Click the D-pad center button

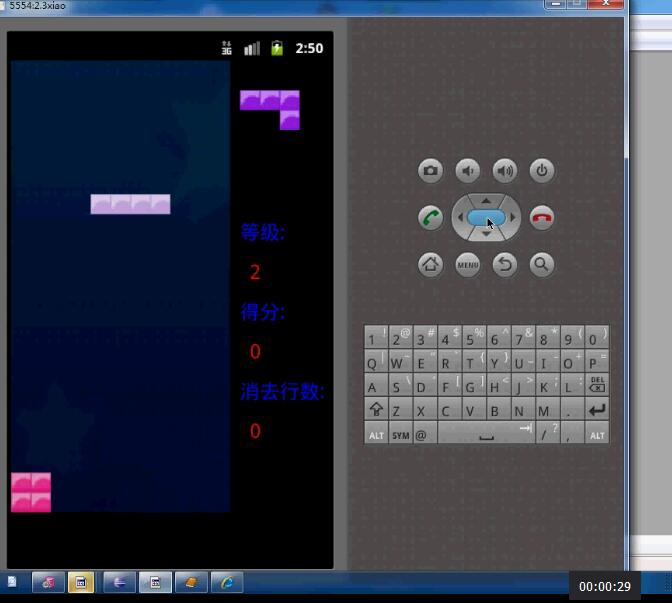pyautogui.click(x=486, y=218)
